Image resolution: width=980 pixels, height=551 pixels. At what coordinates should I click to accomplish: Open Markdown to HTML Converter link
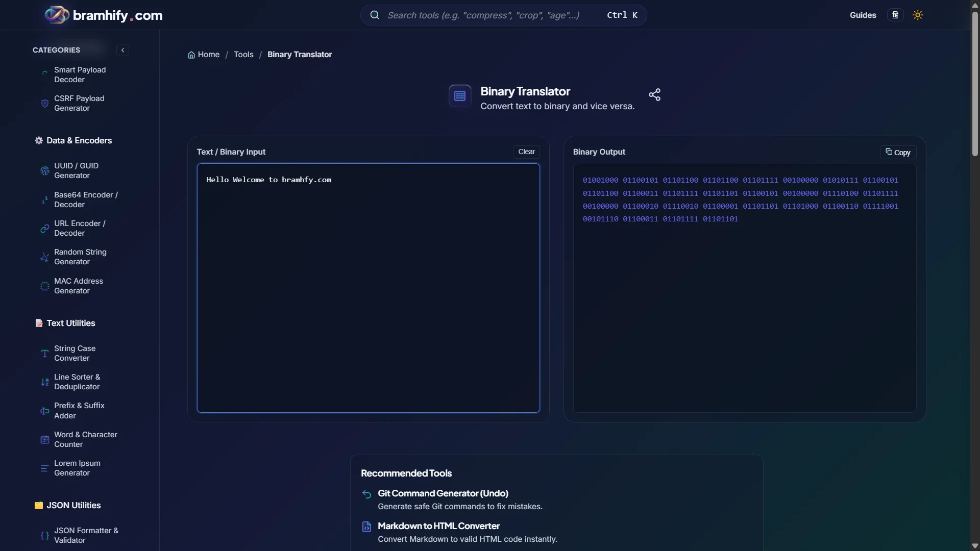click(x=438, y=526)
